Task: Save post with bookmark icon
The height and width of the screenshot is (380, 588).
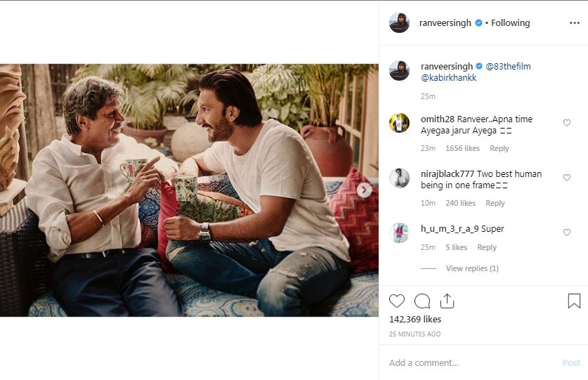Action: 574,301
